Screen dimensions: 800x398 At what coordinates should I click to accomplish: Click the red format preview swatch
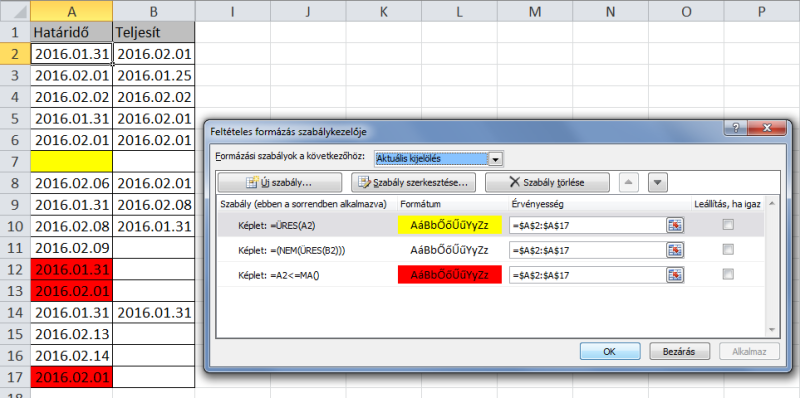[x=449, y=276]
